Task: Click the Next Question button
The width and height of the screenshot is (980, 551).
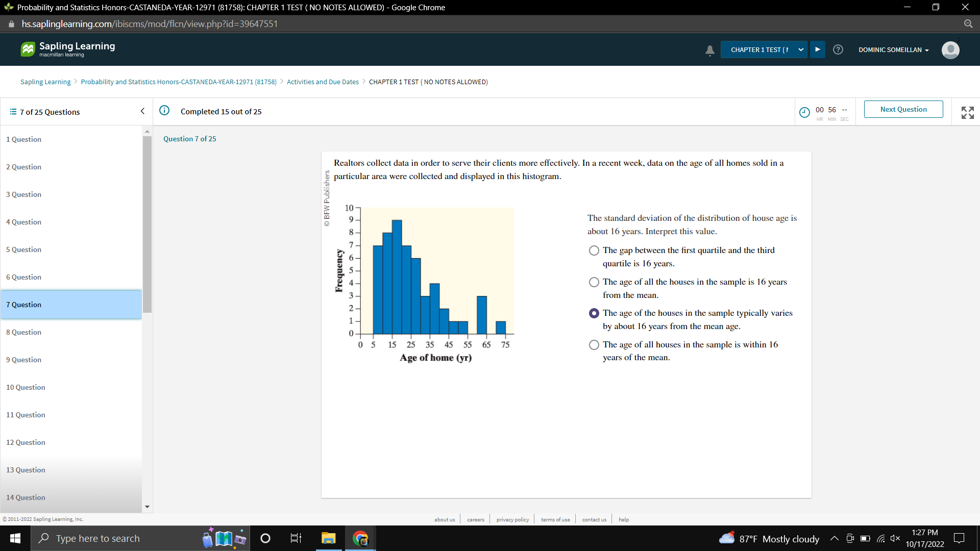Action: [903, 109]
